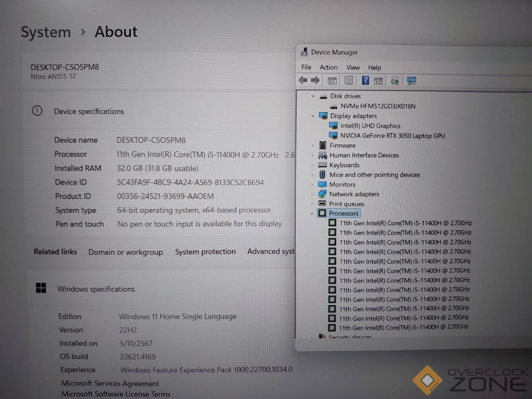Select the Network adapters category icon

click(x=322, y=194)
